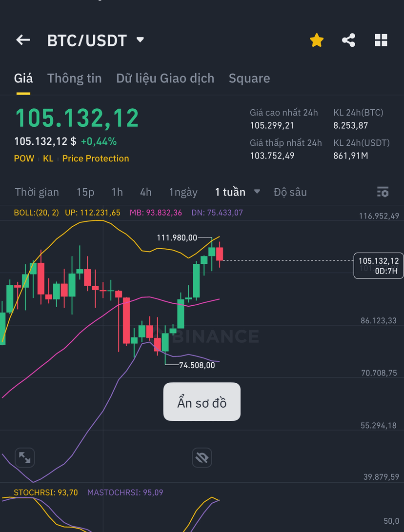The width and height of the screenshot is (404, 532).
Task: Open the share icon
Action: [349, 40]
